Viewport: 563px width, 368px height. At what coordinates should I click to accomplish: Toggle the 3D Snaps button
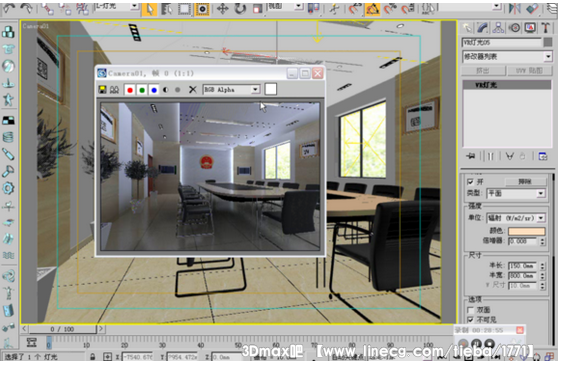click(355, 9)
